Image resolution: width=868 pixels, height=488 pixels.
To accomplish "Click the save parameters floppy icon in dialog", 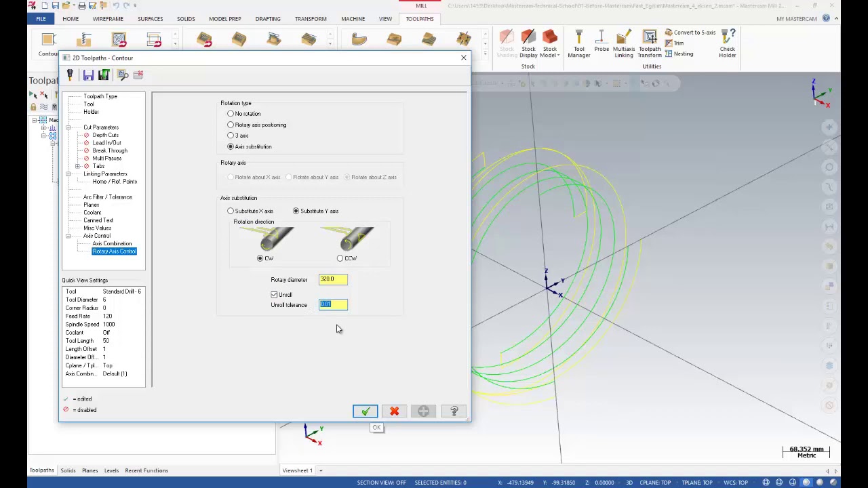I will tap(88, 75).
